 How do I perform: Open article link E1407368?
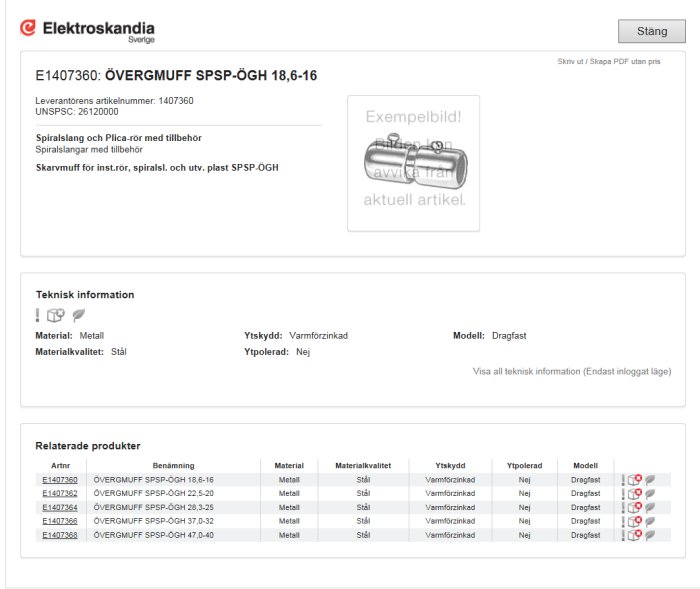click(60, 535)
